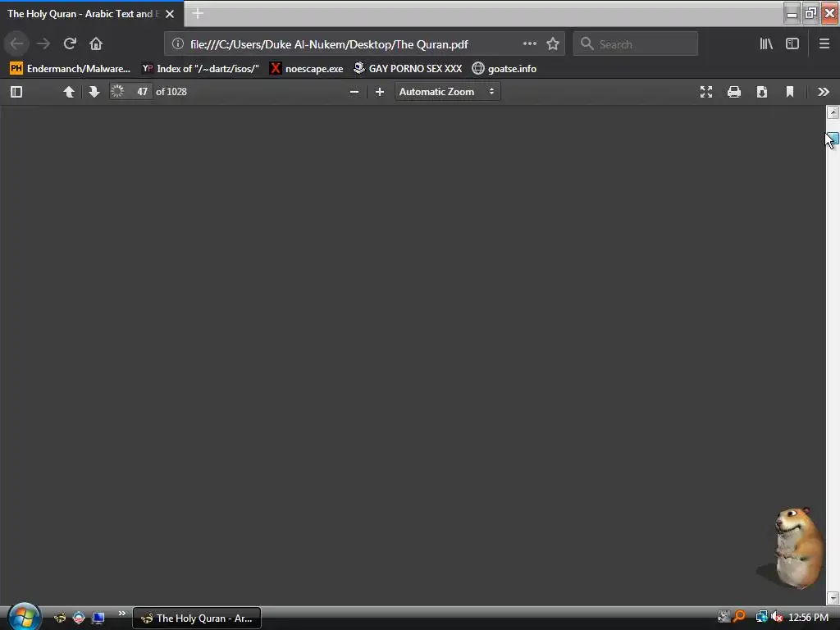Image resolution: width=840 pixels, height=630 pixels.
Task: Click the forward navigation arrow
Action: 43,43
